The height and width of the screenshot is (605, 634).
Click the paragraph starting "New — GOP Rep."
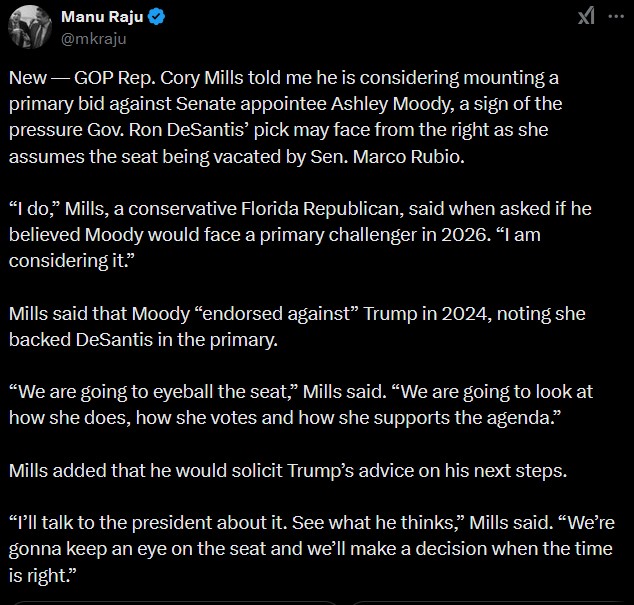pyautogui.click(x=285, y=117)
